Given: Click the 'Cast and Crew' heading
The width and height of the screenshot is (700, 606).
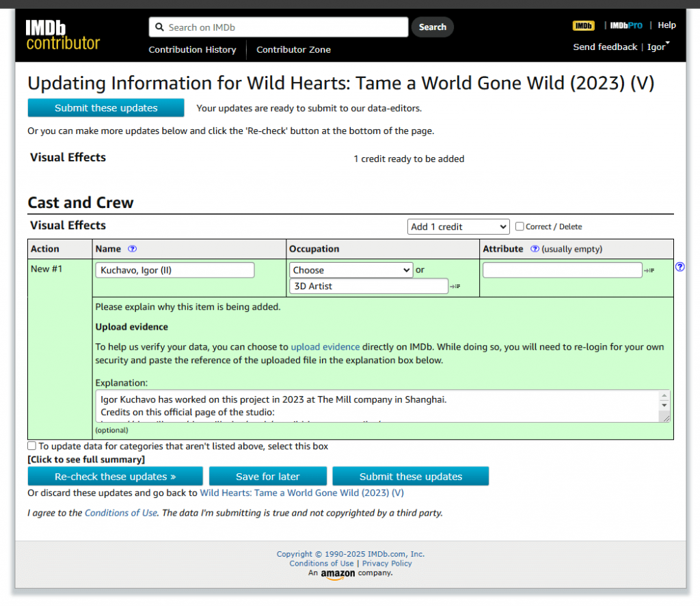Looking at the screenshot, I should coord(81,202).
